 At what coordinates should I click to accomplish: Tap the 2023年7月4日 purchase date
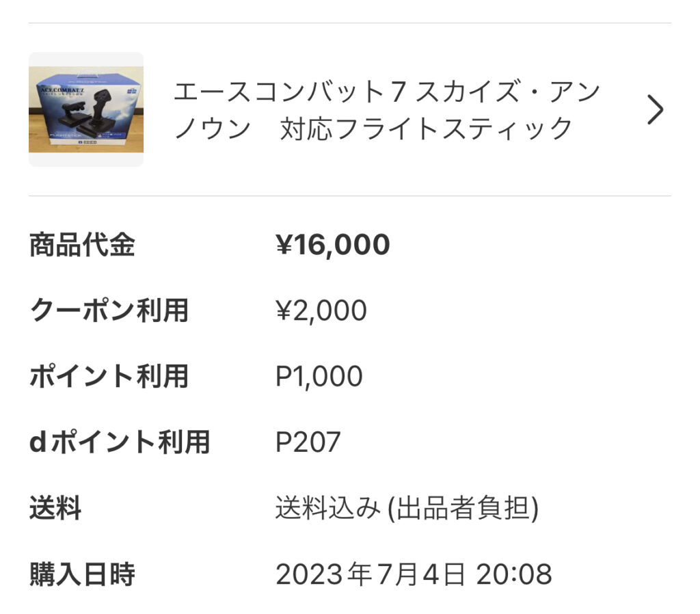[371, 574]
